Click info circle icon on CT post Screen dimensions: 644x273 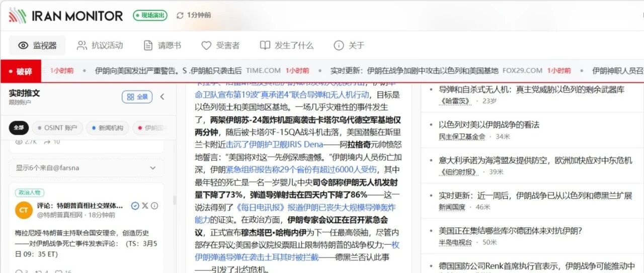click(x=154, y=206)
